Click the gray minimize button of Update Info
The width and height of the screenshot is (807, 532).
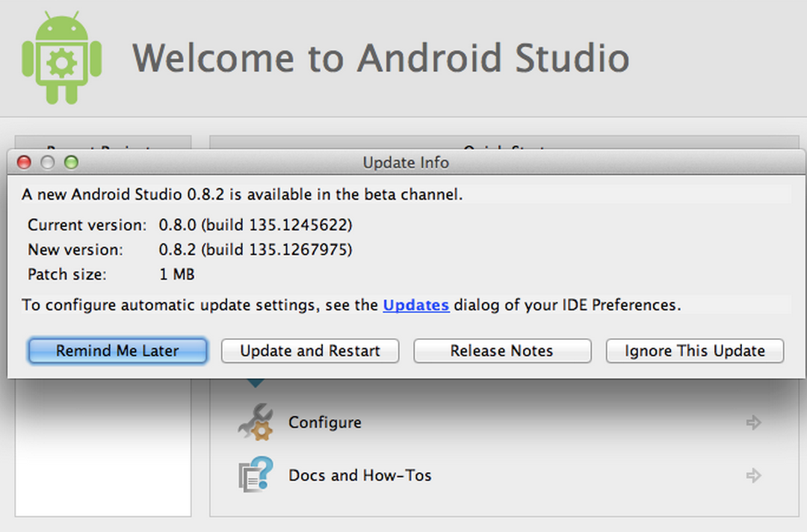tap(47, 163)
